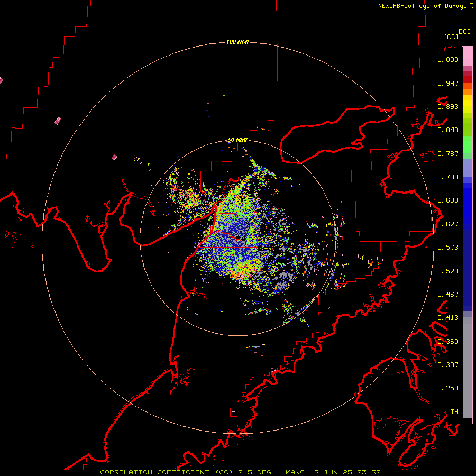This screenshot has width=476, height=476.
Task: Click the 100 NMI range ring label
Action: 237,42
